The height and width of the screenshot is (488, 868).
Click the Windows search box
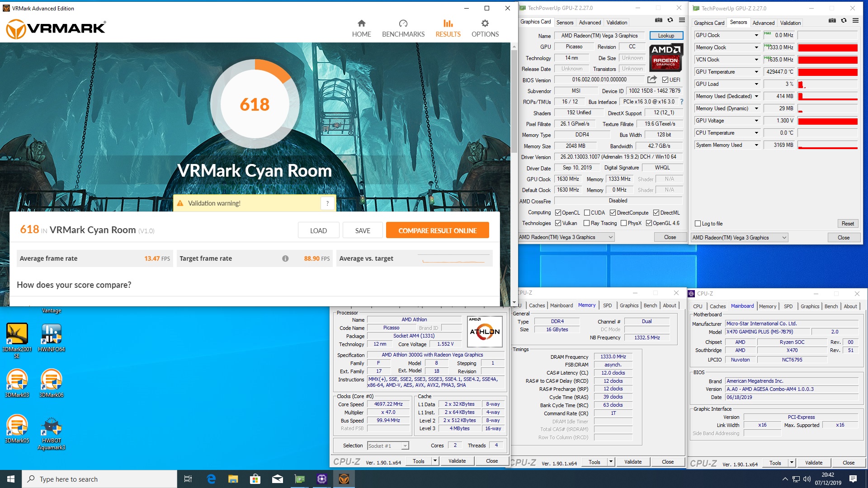pyautogui.click(x=99, y=479)
